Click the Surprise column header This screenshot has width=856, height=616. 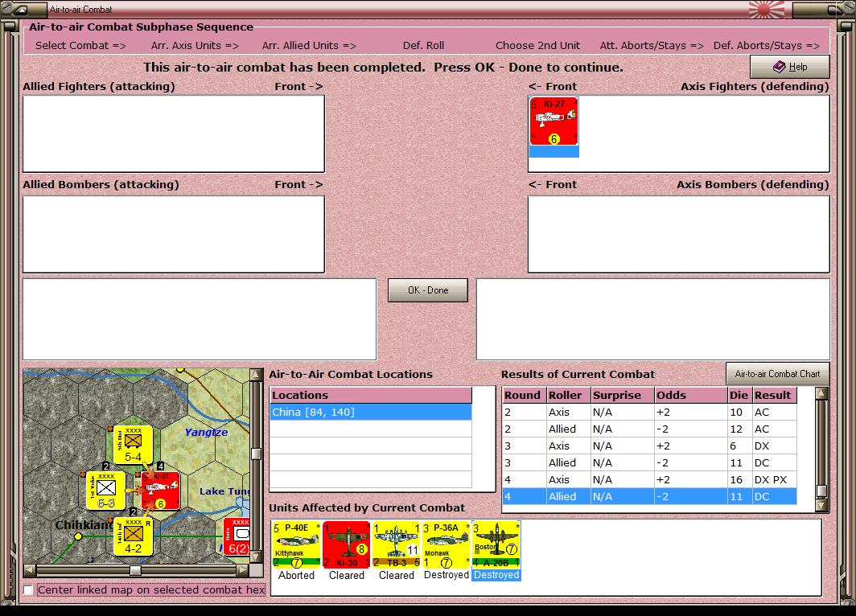click(x=623, y=395)
